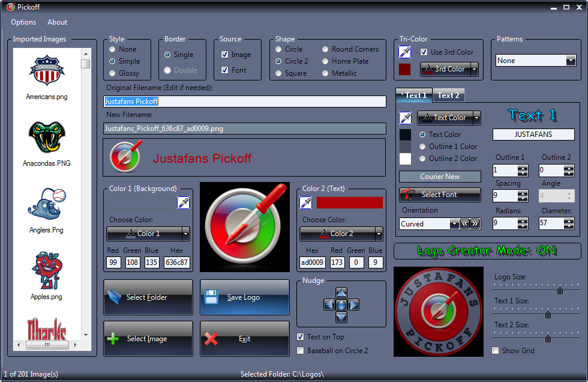
Task: Expand the Orientation Curved dropdown
Action: [454, 224]
